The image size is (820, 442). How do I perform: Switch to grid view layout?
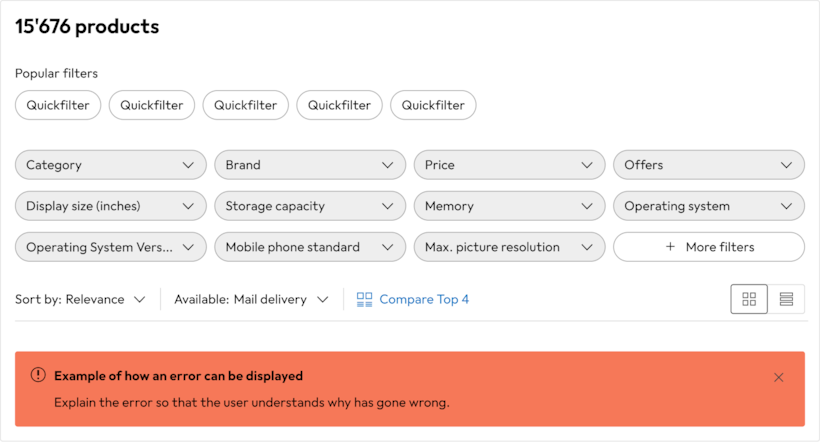[x=749, y=299]
